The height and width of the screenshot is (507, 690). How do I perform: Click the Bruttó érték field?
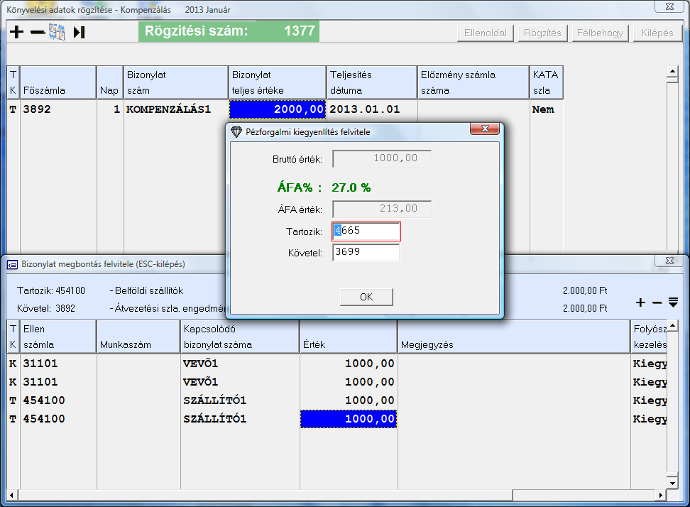[x=381, y=158]
